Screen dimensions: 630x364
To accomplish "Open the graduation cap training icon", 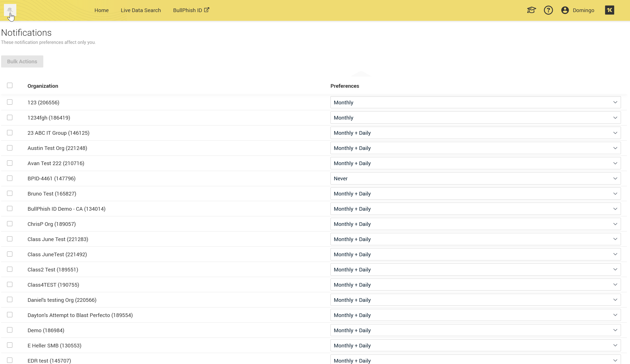I will point(531,10).
